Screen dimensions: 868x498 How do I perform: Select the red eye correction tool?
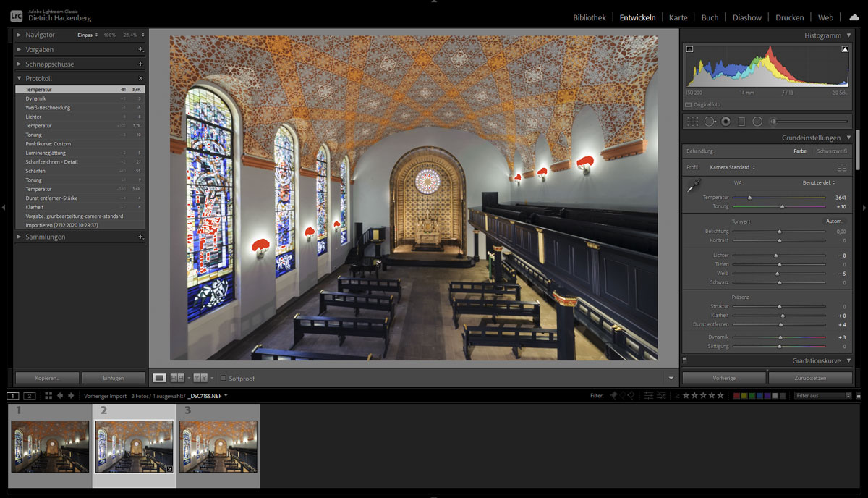726,122
